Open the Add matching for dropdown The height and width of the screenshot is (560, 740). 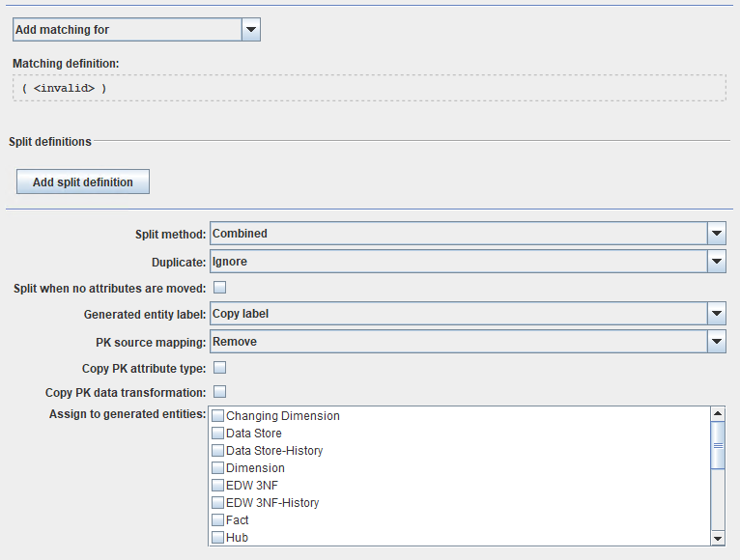(x=251, y=30)
